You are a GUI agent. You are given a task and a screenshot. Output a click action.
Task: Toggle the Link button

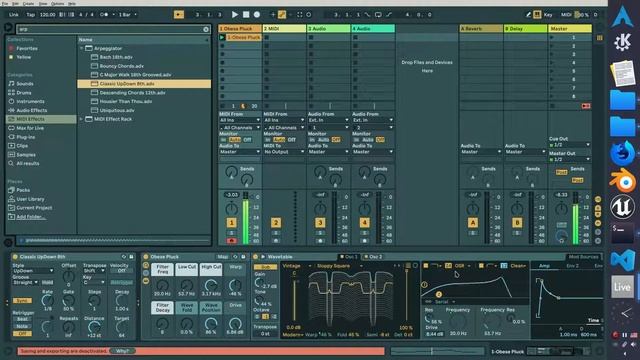coord(13,15)
